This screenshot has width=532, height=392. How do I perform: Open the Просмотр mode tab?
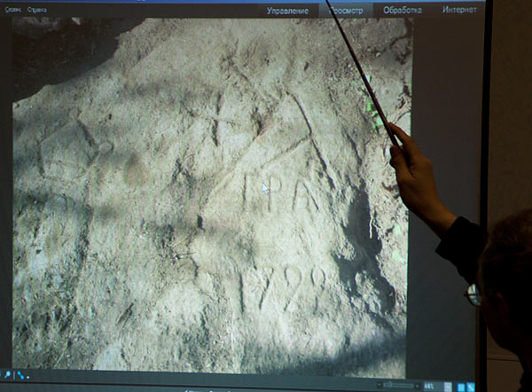345,10
